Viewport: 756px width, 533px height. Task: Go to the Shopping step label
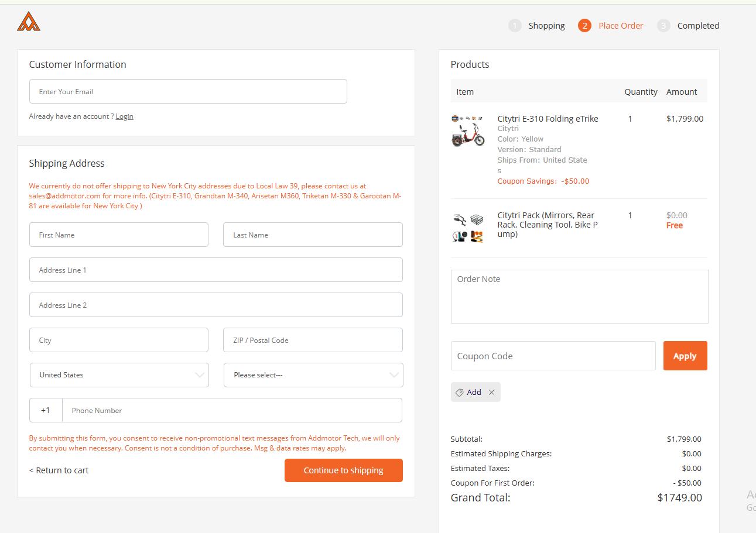coord(546,26)
